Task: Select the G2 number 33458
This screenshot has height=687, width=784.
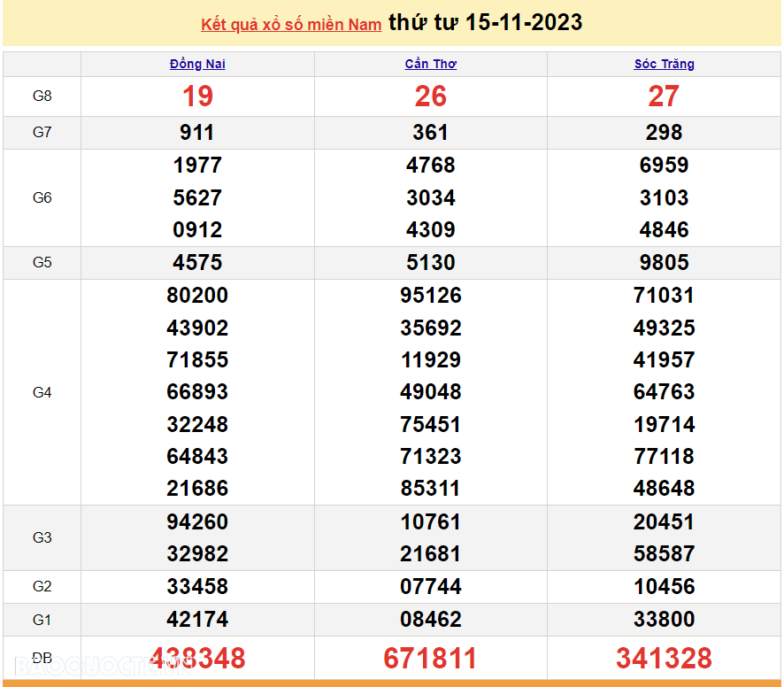Action: pyautogui.click(x=197, y=586)
